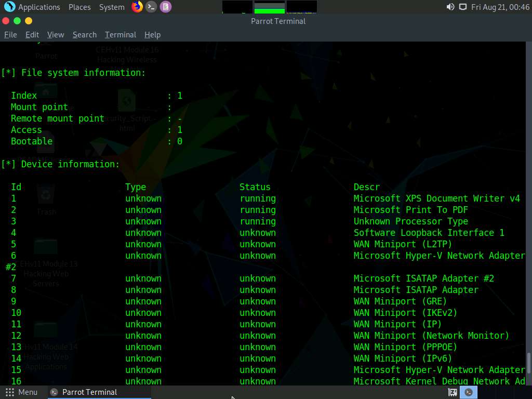
Task: Launch Firefox from the top panel
Action: (x=137, y=7)
